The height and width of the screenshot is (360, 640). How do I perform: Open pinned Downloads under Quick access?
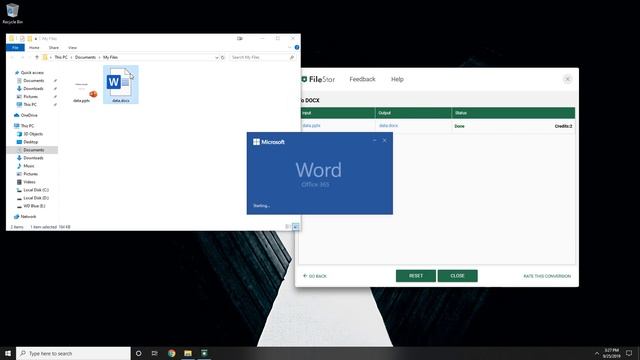[33, 89]
